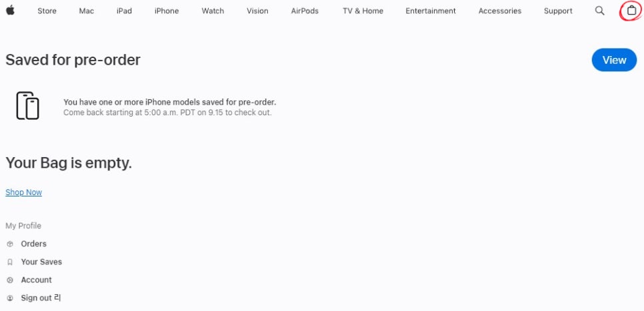Open the Support menu item
The height and width of the screenshot is (311, 644).
click(x=558, y=11)
